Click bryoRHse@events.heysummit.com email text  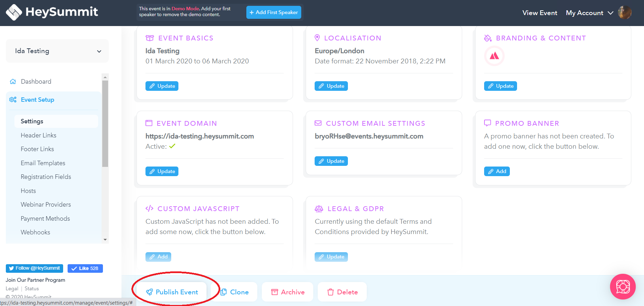pos(369,136)
